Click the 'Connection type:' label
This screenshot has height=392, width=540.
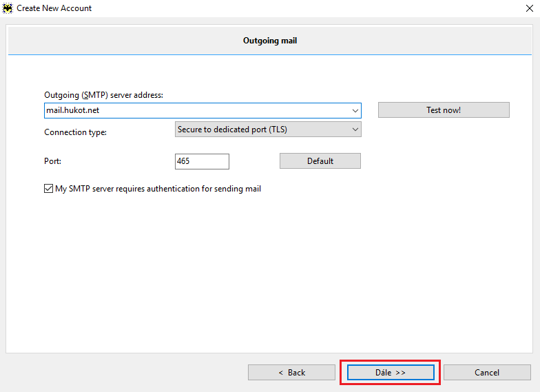coord(75,132)
